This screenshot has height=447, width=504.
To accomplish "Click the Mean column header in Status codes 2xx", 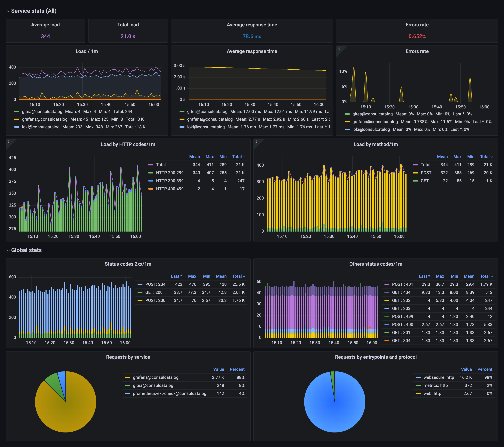I will pyautogui.click(x=221, y=276).
